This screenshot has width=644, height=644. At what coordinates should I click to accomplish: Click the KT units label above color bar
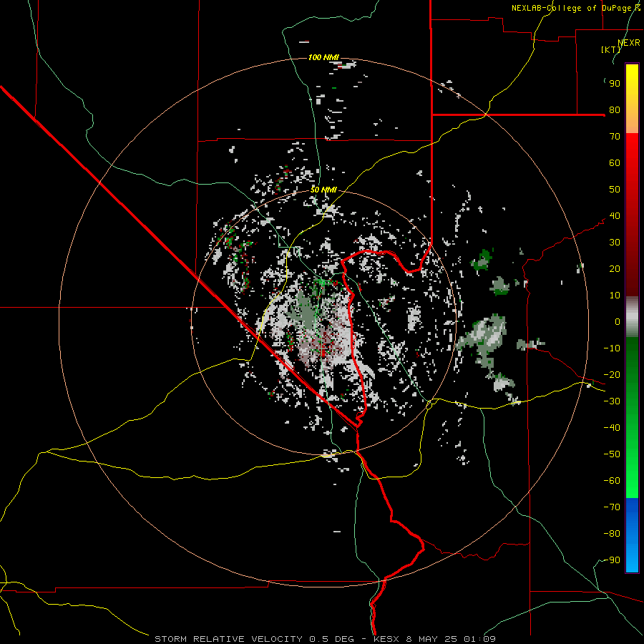[611, 49]
